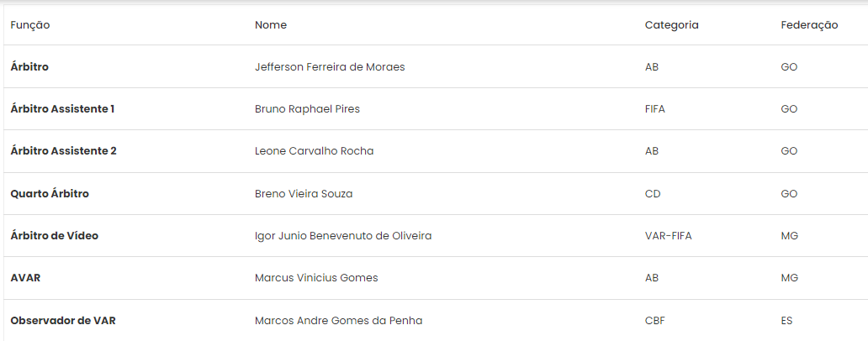Click the ES federation cell

786,320
